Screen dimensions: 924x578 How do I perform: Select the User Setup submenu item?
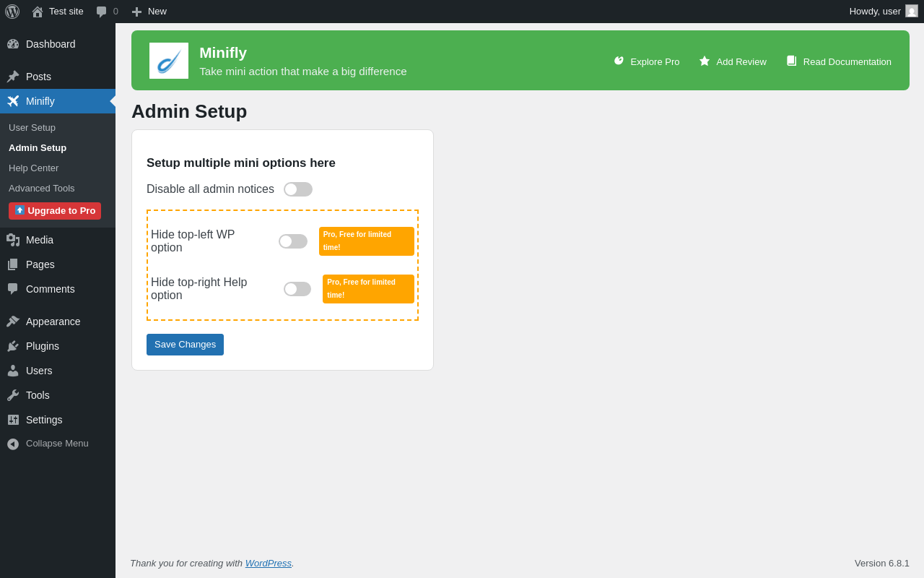pyautogui.click(x=32, y=128)
